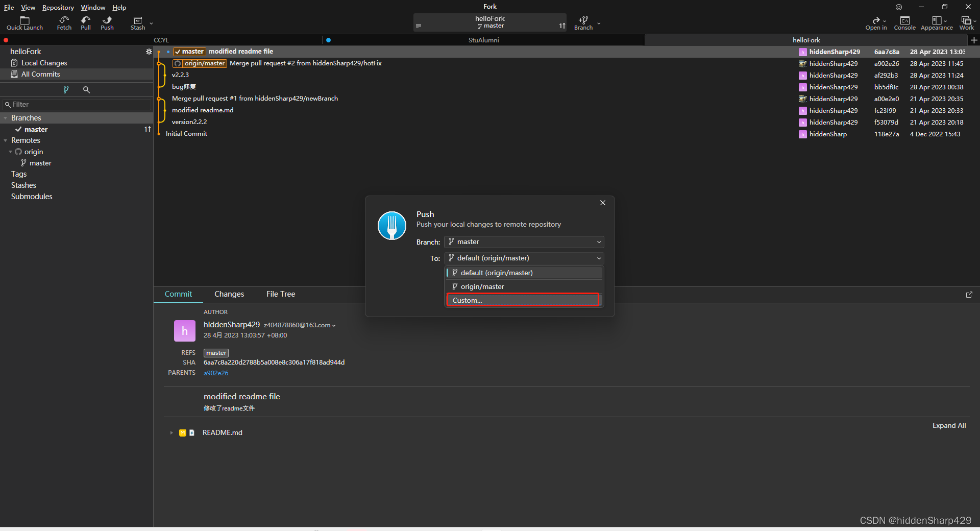This screenshot has width=980, height=531.
Task: Open the Branch combo box showing master
Action: tap(524, 242)
